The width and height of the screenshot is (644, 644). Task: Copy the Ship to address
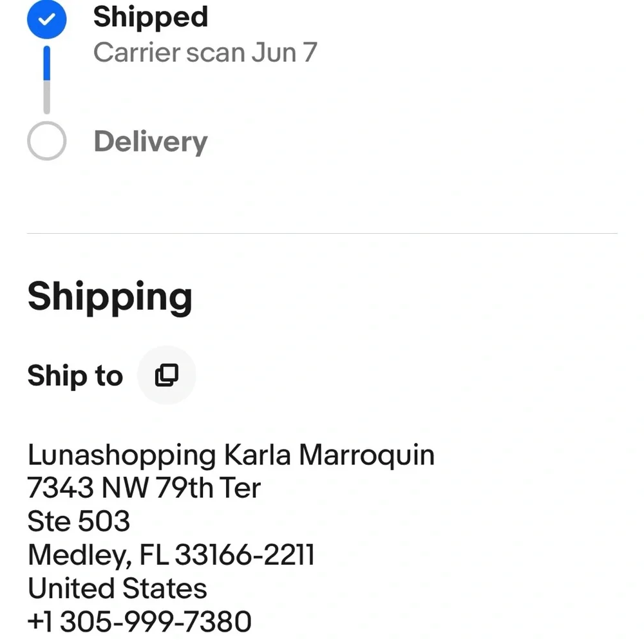(x=167, y=375)
